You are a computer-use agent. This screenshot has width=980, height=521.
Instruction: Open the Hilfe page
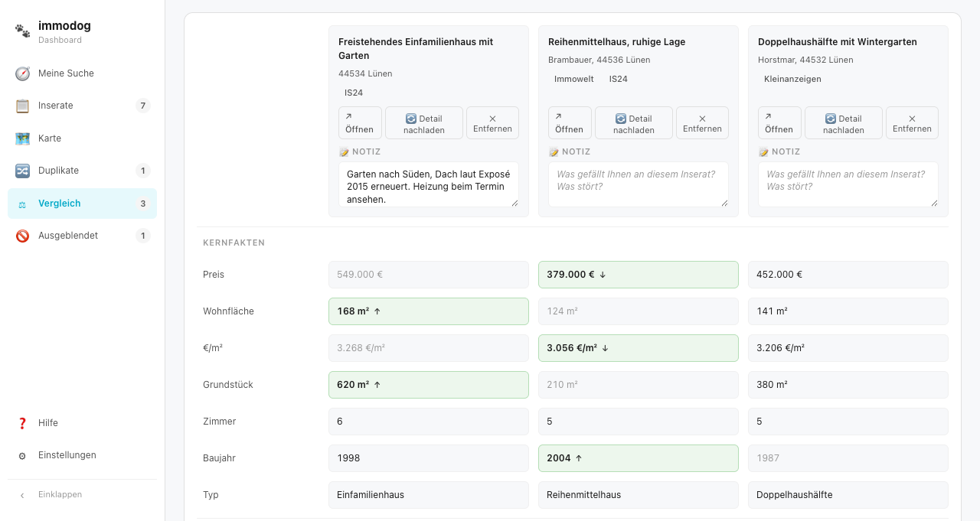pyautogui.click(x=83, y=423)
